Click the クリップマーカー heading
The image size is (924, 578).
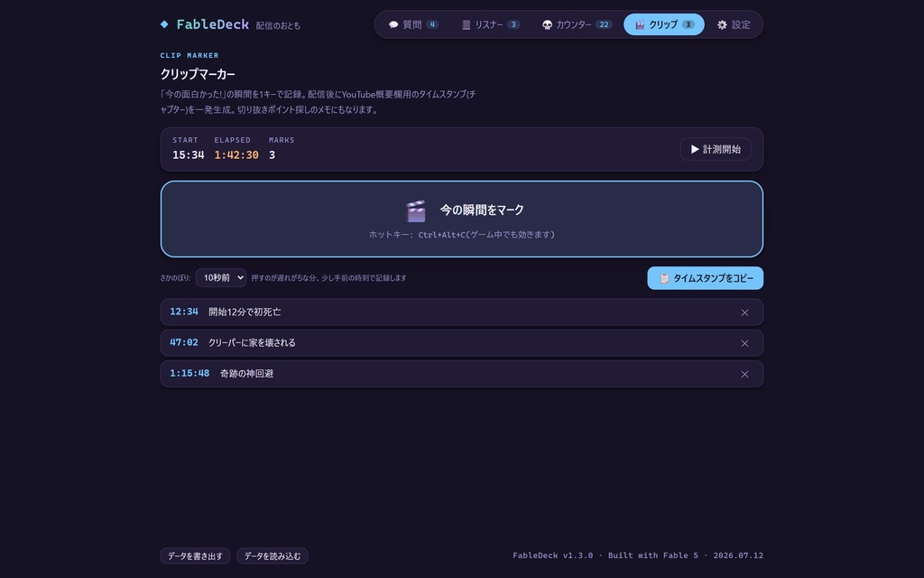(198, 74)
